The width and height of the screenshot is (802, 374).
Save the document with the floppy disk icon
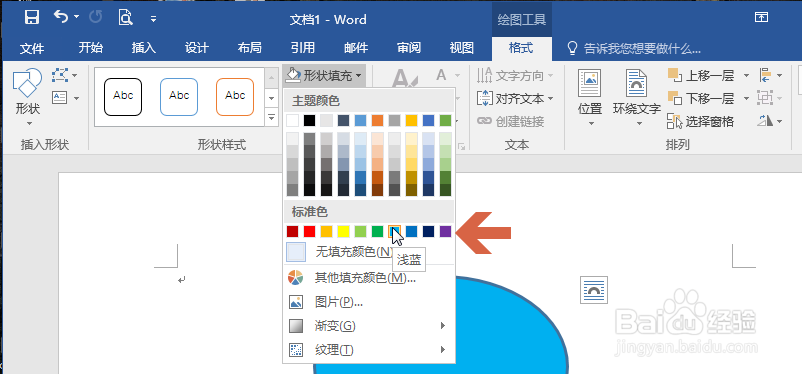point(32,18)
